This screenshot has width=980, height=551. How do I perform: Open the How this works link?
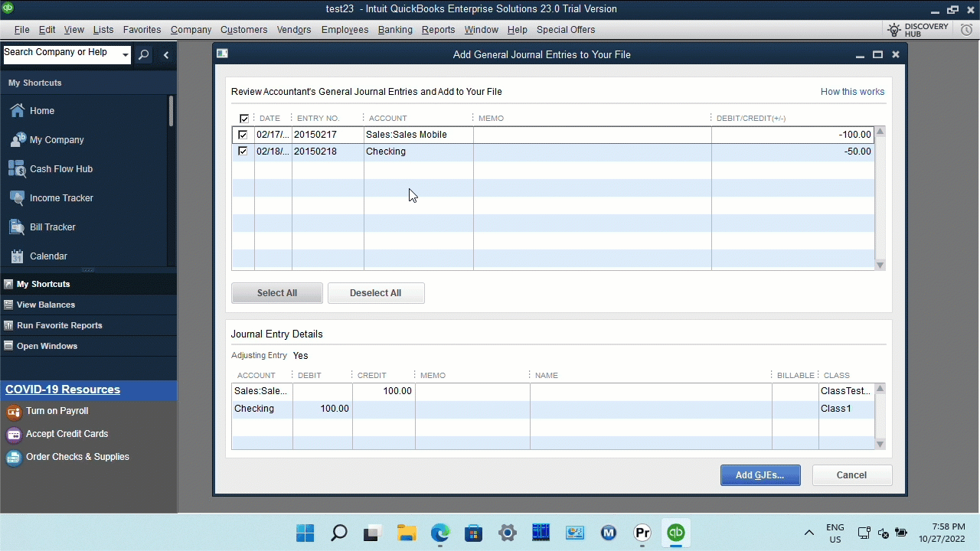click(852, 92)
